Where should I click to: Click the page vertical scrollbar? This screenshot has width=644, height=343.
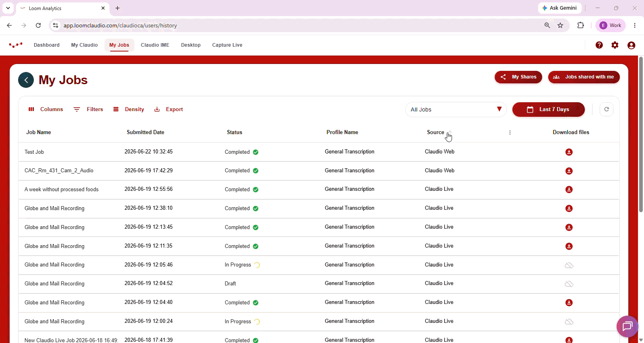[641, 134]
